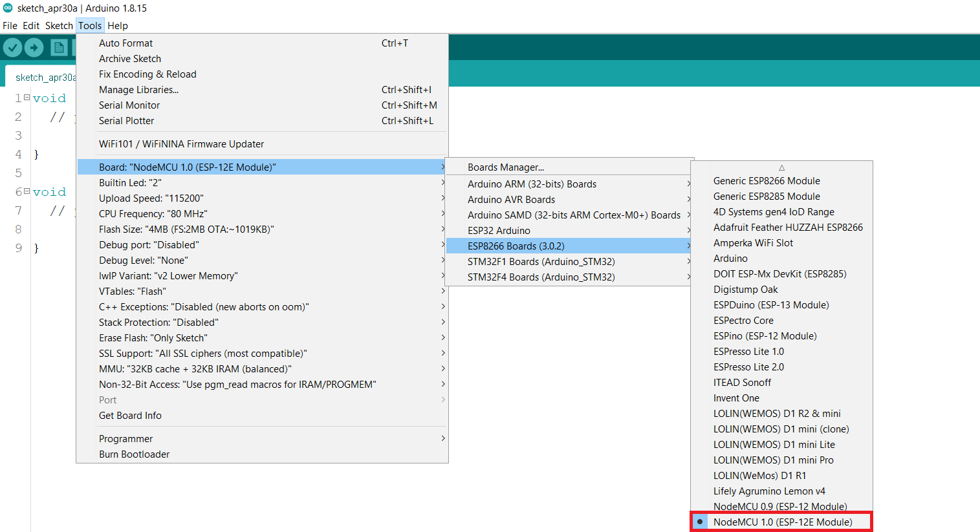Select LOLIN(WEMOS) D1 R2 & mini

click(x=781, y=414)
